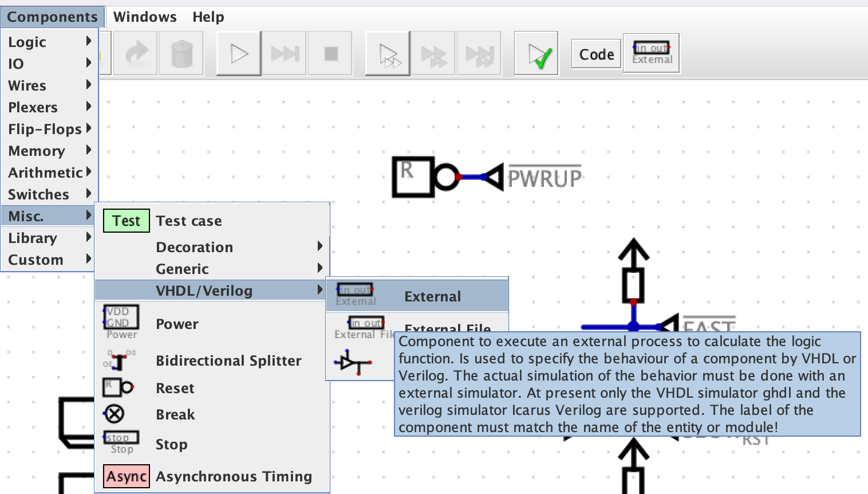
Task: Click the reset element beside PWRUP on canvas
Action: 413,177
